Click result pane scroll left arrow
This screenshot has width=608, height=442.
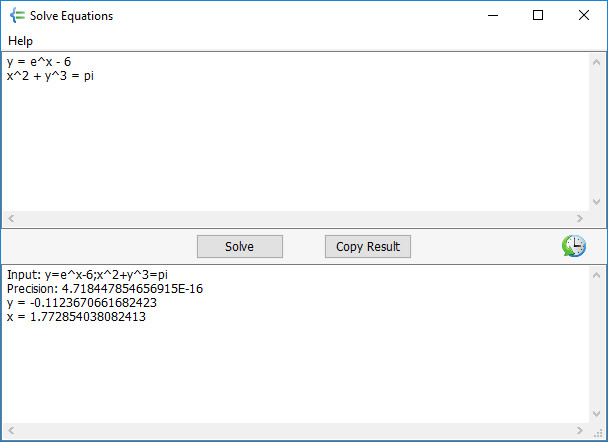[11, 430]
